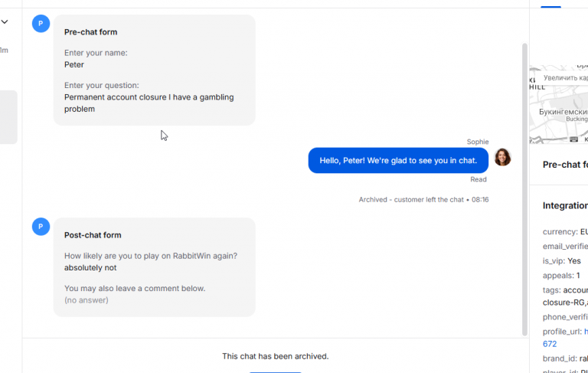This screenshot has width=588, height=373.
Task: Select the active tab in the details panel
Action: (550, 5)
